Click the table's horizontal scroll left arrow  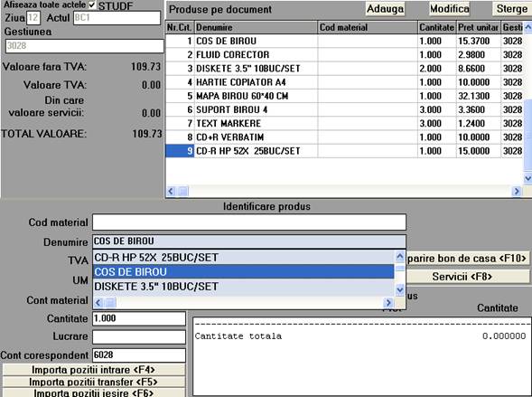click(x=171, y=192)
